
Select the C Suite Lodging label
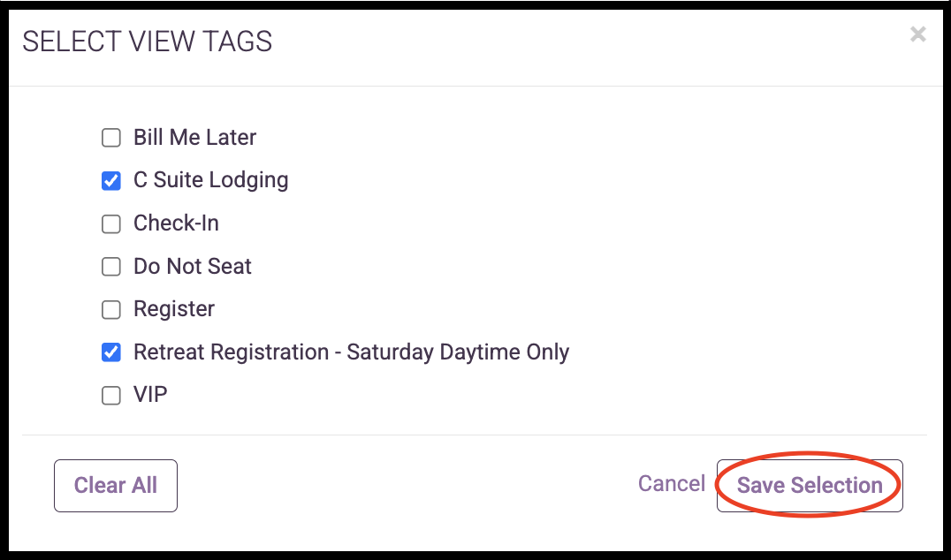click(210, 180)
